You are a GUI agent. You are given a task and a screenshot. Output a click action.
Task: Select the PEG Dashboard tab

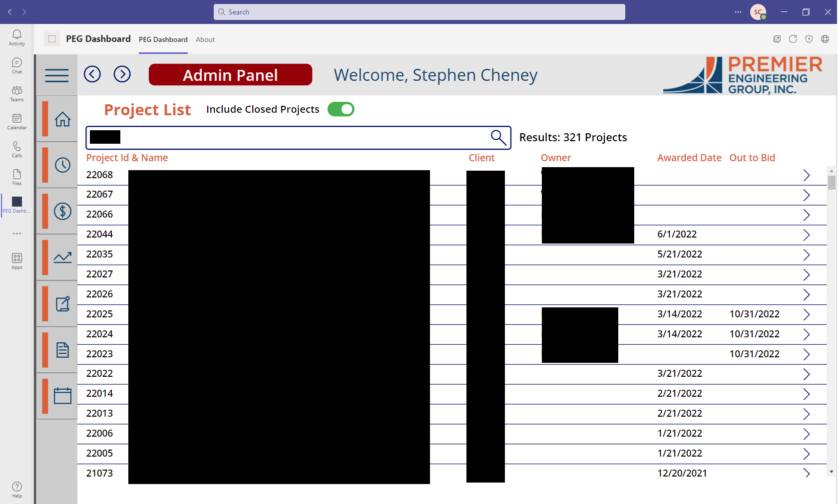(163, 39)
